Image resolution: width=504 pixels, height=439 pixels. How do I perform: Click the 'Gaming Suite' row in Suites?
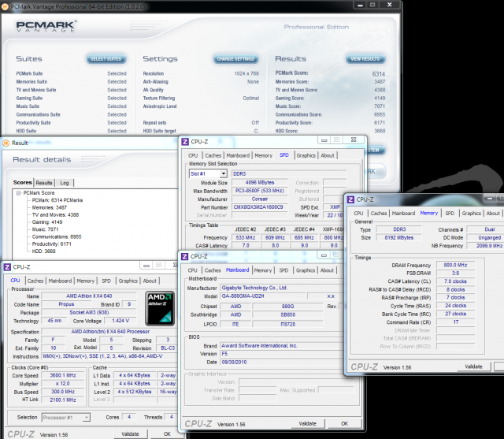coord(72,98)
